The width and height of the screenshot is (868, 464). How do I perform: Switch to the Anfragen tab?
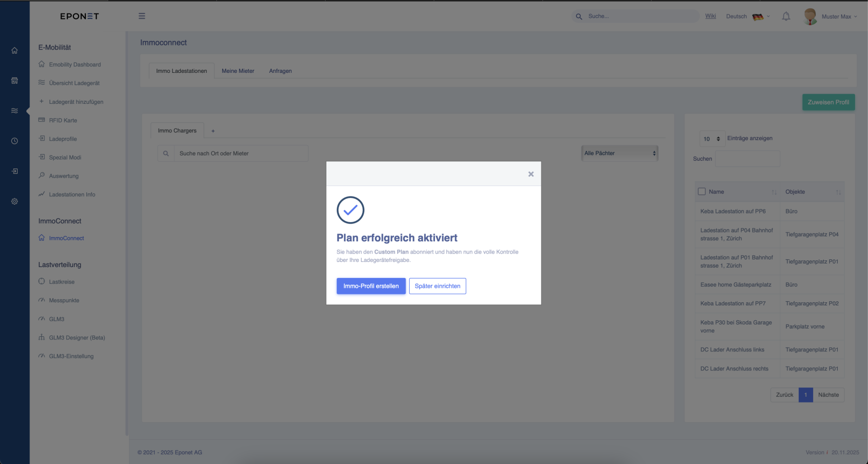[280, 71]
